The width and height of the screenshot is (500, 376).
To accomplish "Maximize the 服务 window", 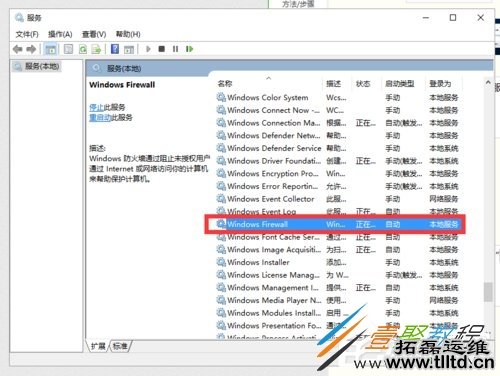I will 453,18.
